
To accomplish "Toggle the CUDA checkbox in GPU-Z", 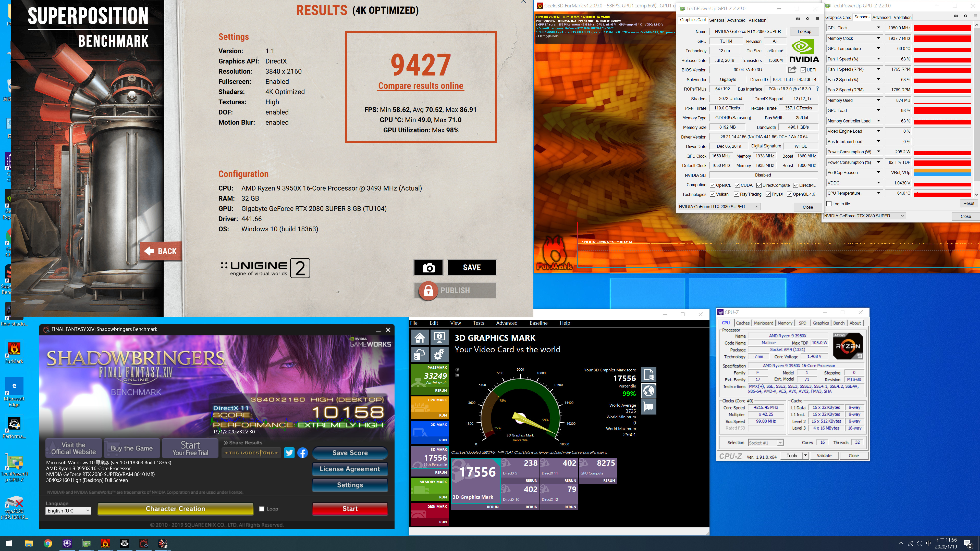I will (x=737, y=185).
